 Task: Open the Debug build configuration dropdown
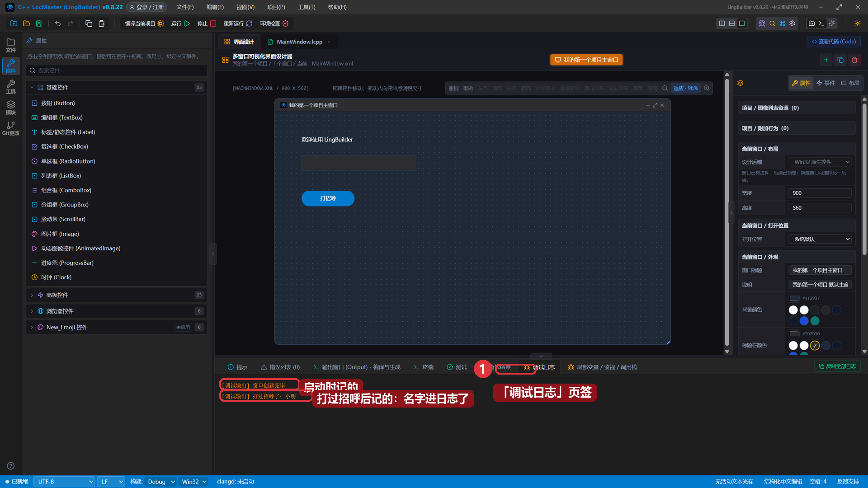(161, 482)
